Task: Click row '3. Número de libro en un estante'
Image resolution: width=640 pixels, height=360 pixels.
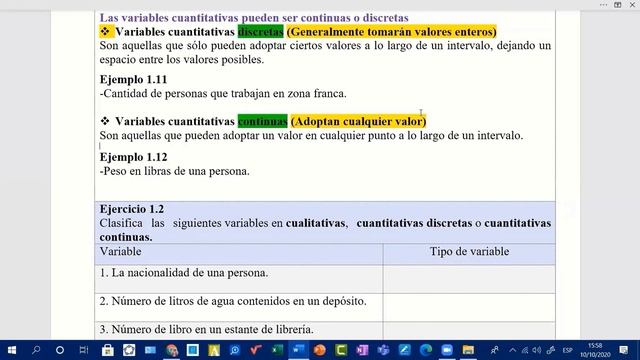Action: point(239,331)
